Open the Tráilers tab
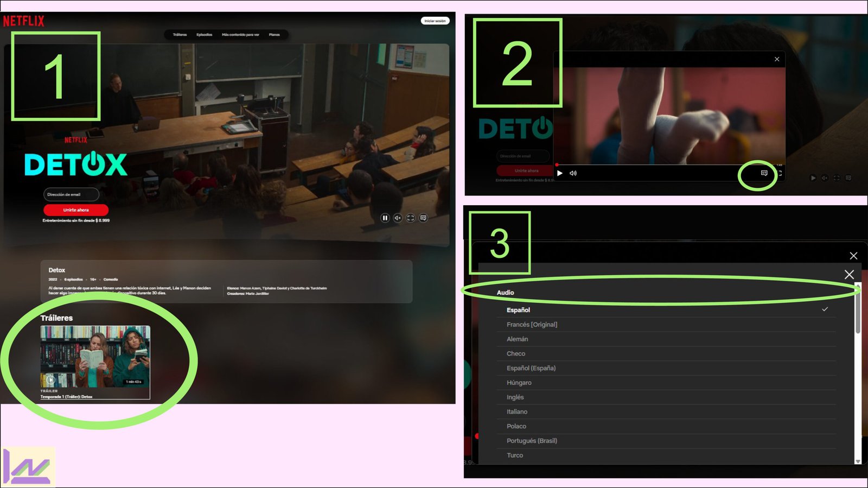The image size is (868, 488). point(180,35)
